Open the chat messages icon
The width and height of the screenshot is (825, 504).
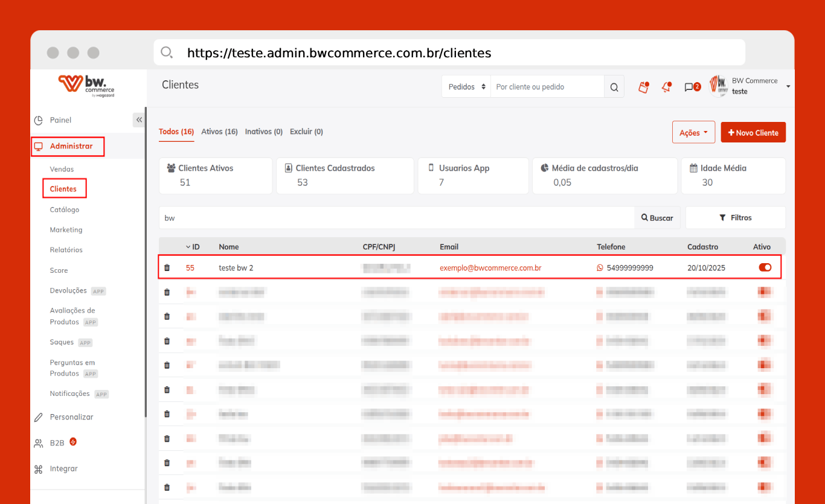click(x=689, y=87)
